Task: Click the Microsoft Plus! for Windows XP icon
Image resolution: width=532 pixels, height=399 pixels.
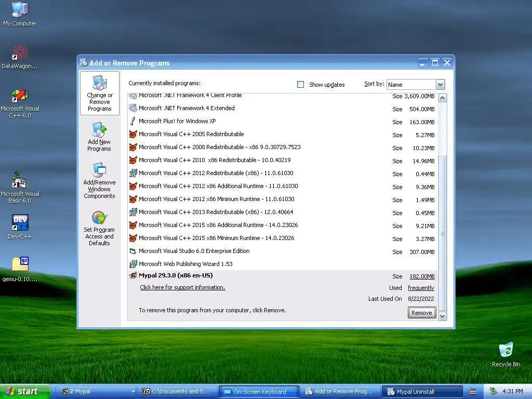Action: 132,121
